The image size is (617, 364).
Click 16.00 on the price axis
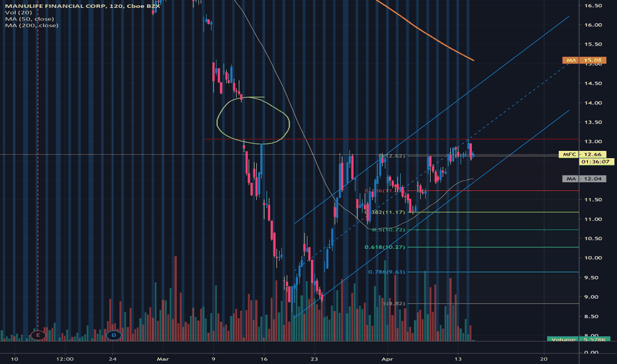point(593,24)
